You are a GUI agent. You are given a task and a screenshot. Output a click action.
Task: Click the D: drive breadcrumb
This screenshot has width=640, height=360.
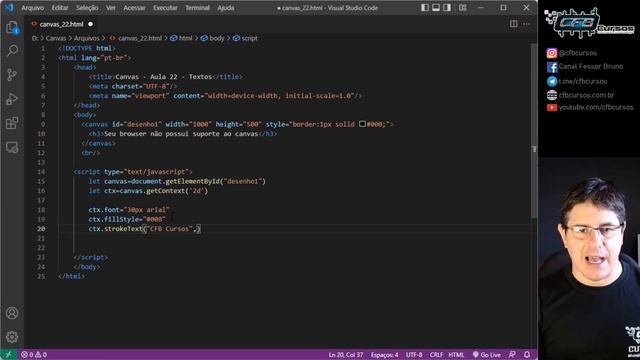(35, 38)
